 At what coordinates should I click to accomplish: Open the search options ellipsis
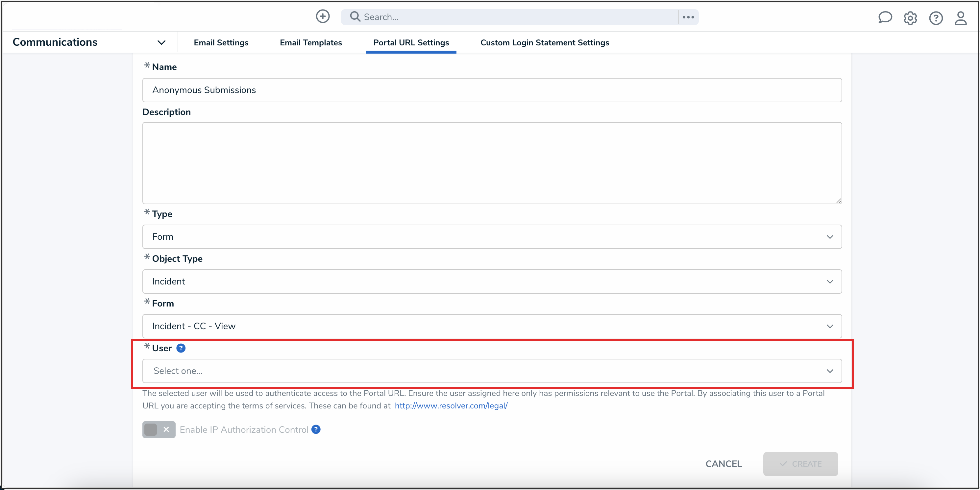coord(688,17)
